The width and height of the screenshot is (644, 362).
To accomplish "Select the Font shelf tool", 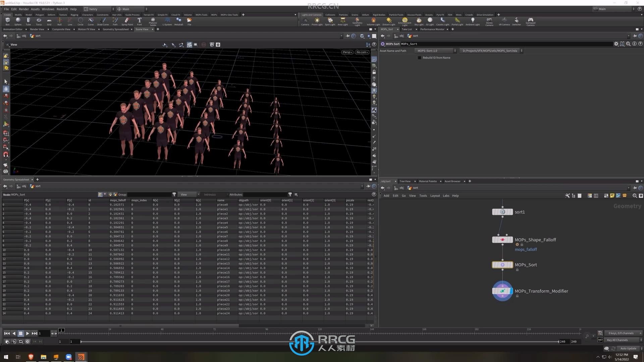I will (x=140, y=21).
